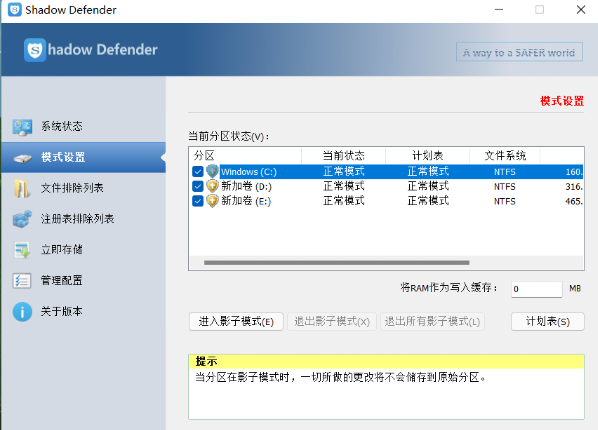Click the 立即存储 download icon
Image resolution: width=598 pixels, height=430 pixels.
[22, 250]
